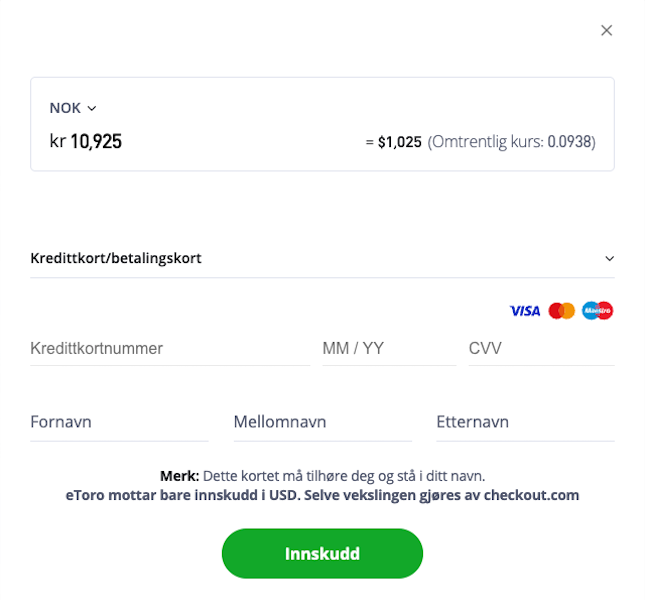
Task: Click the Mellomnavn field
Action: (322, 422)
